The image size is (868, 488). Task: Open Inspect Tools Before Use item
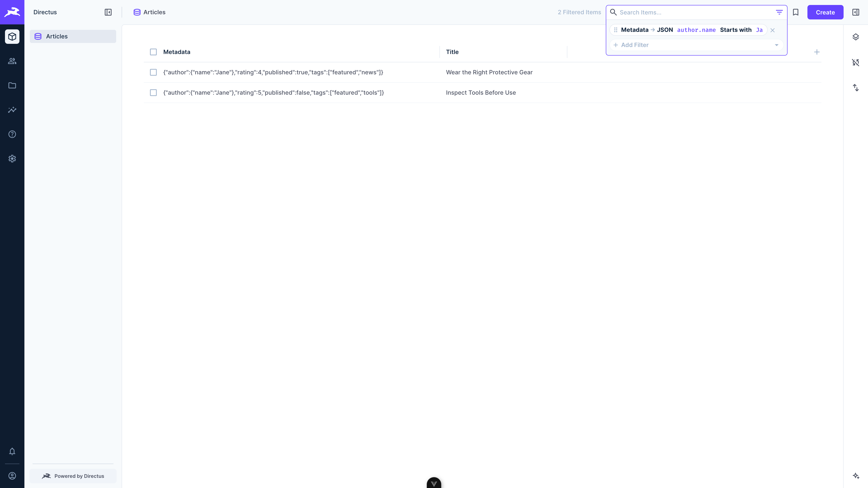(x=481, y=93)
